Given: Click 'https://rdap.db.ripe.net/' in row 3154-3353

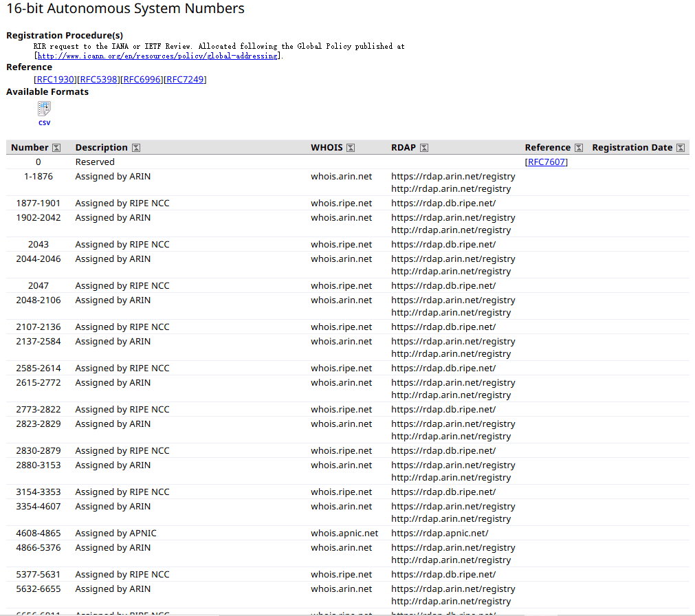Looking at the screenshot, I should [443, 492].
